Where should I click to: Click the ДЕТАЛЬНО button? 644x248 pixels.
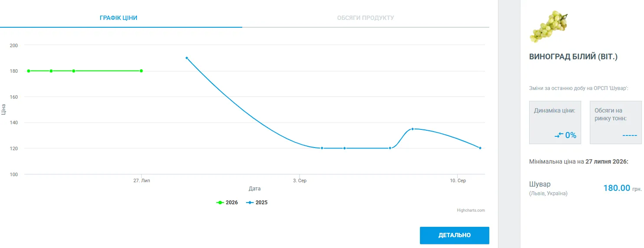point(455,235)
